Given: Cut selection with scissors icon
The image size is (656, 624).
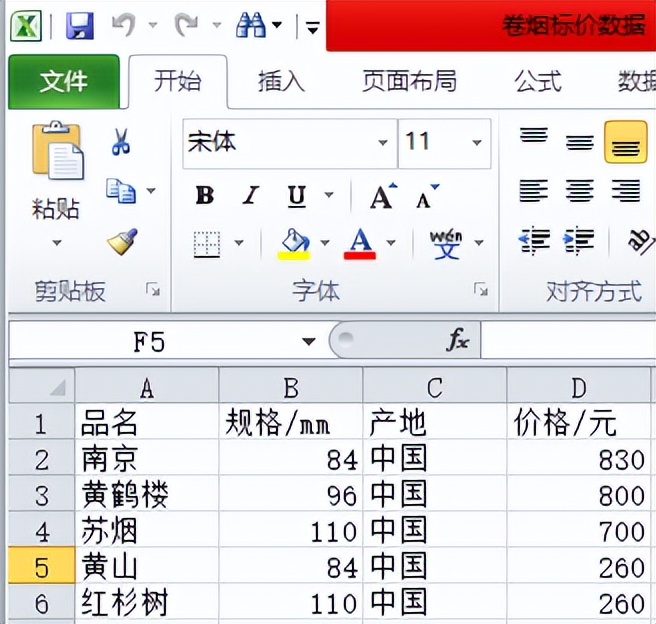Looking at the screenshot, I should (121, 142).
